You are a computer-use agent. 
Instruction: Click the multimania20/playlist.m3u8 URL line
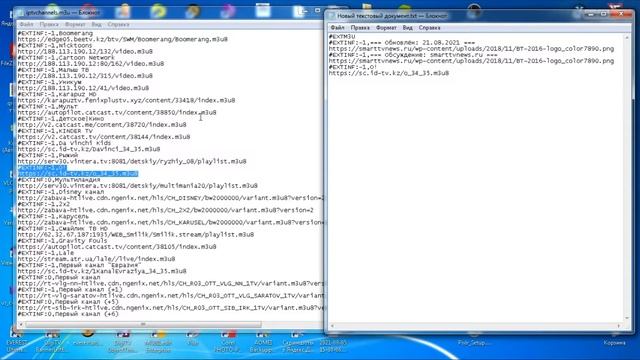pos(138,186)
